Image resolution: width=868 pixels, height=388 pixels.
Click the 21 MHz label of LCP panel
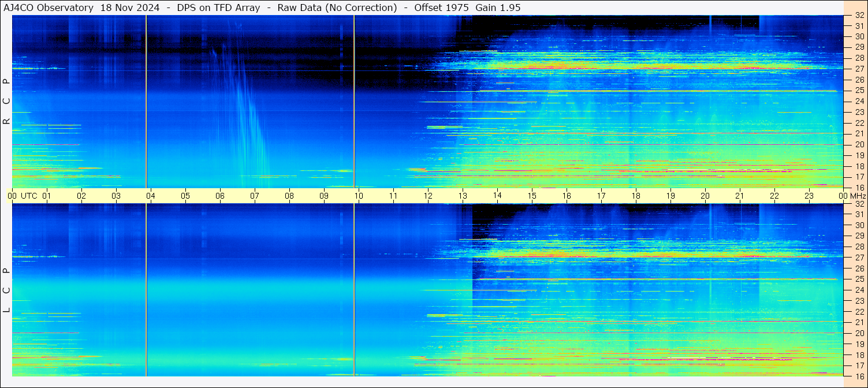pyautogui.click(x=859, y=322)
